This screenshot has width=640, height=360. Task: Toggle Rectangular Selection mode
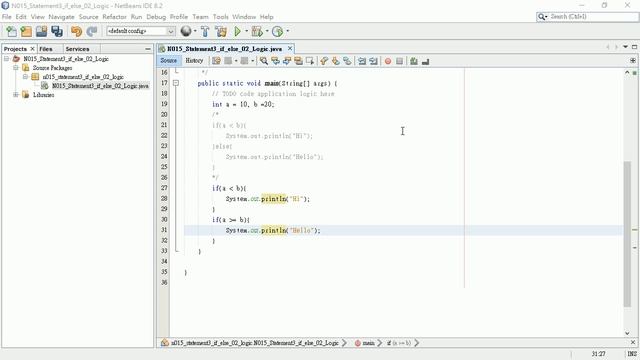click(x=310, y=61)
